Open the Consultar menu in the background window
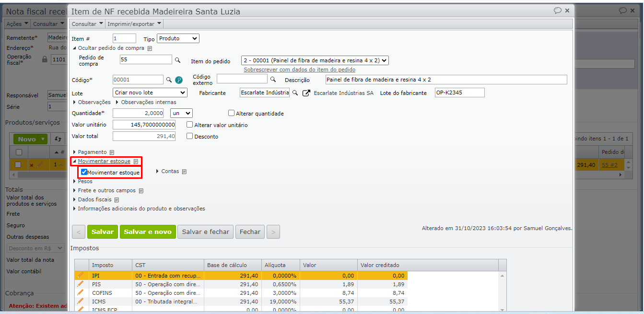Screen dimensions: 644x314 pyautogui.click(x=48, y=23)
